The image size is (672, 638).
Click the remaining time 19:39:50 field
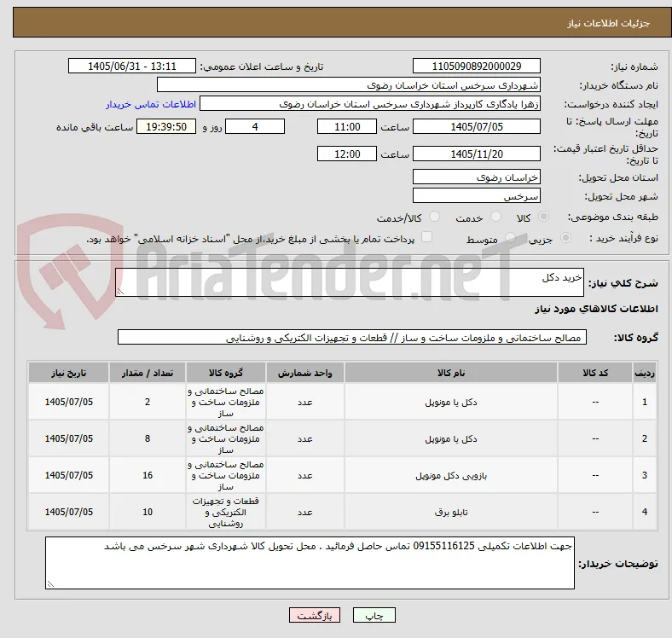pos(166,126)
